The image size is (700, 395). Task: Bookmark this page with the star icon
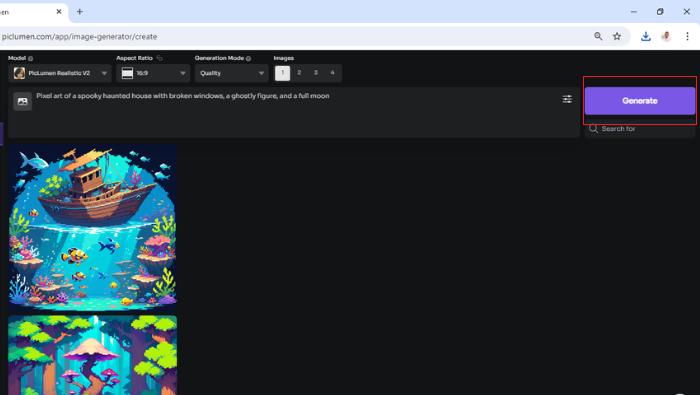click(x=617, y=37)
